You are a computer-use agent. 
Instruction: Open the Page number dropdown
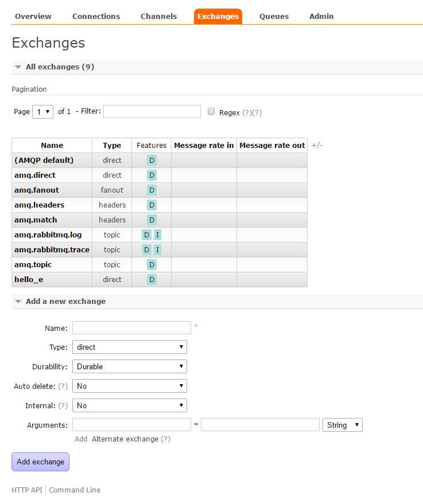tap(43, 112)
